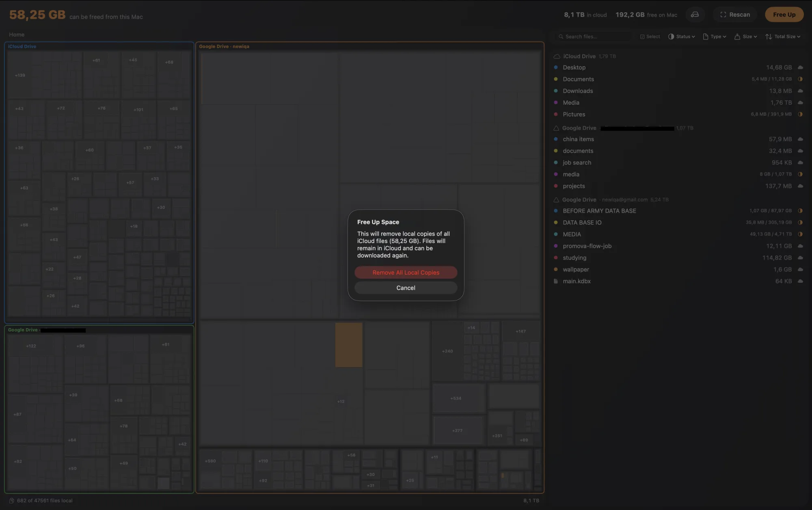The image size is (812, 510).
Task: Select the china items folder row
Action: coord(678,139)
